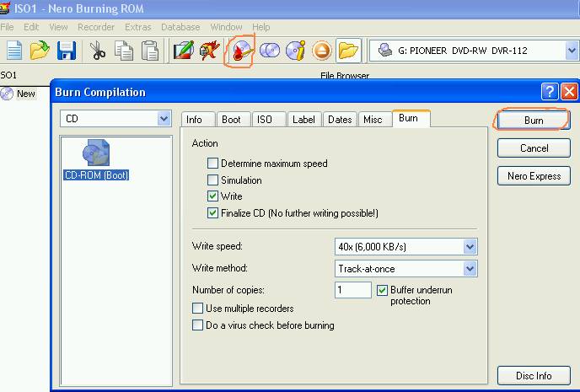Enable Determine maximum speed checkbox
The image size is (580, 392).
[x=212, y=163]
